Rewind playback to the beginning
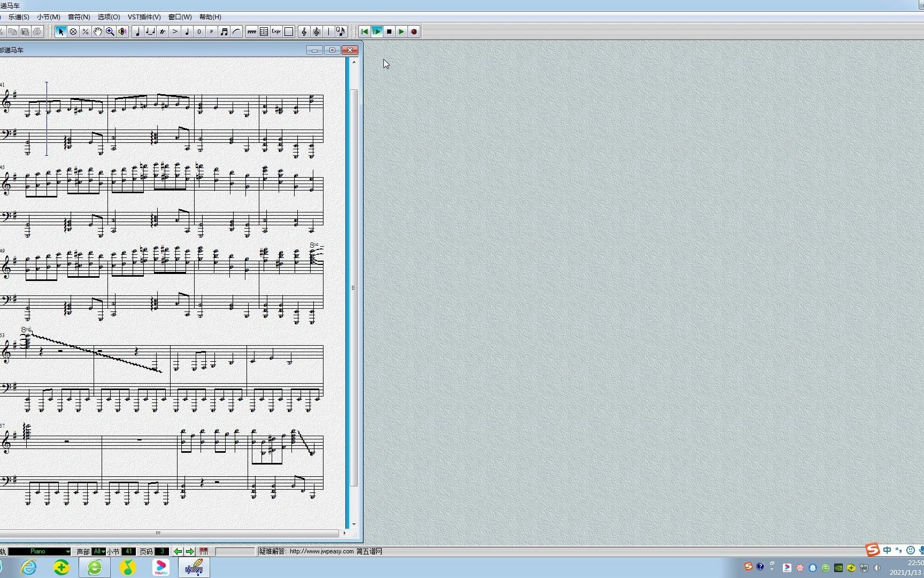Image resolution: width=924 pixels, height=578 pixels. tap(365, 32)
